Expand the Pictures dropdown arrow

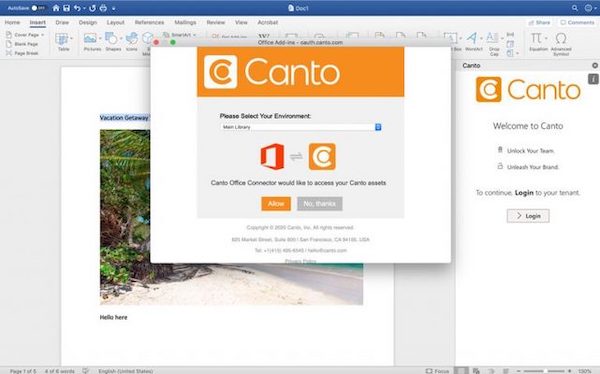pos(100,38)
